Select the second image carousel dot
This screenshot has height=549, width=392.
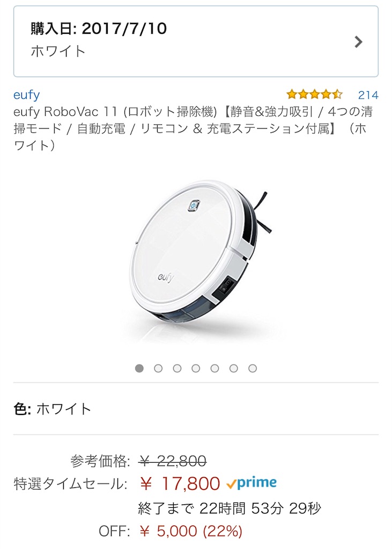[158, 368]
